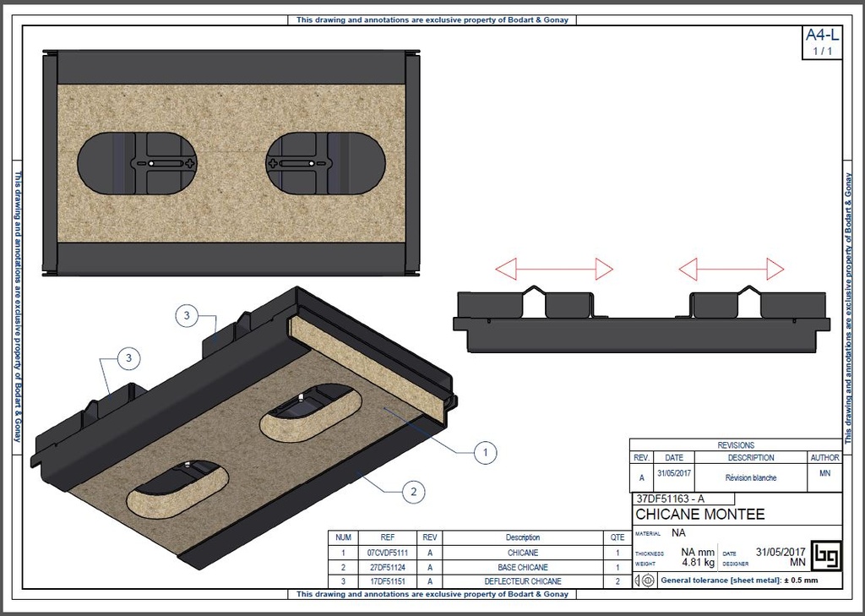Image resolution: width=865 pixels, height=616 pixels.
Task: Select the BASE CHICANE parts list row
Action: pyautogui.click(x=524, y=566)
